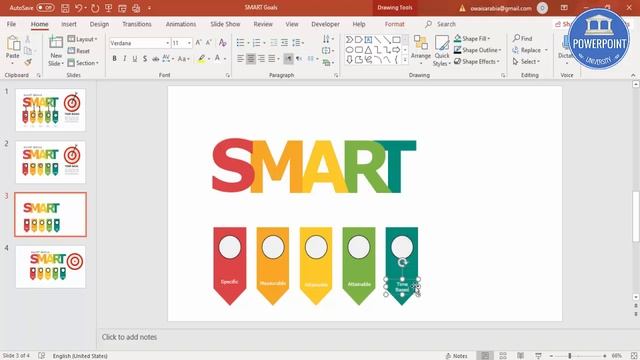This screenshot has height=360, width=640.
Task: Switch to the Format tab
Action: pyautogui.click(x=394, y=24)
